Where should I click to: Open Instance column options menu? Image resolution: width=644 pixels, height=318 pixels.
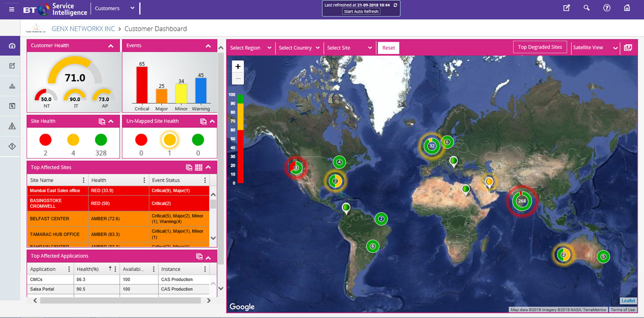click(205, 269)
